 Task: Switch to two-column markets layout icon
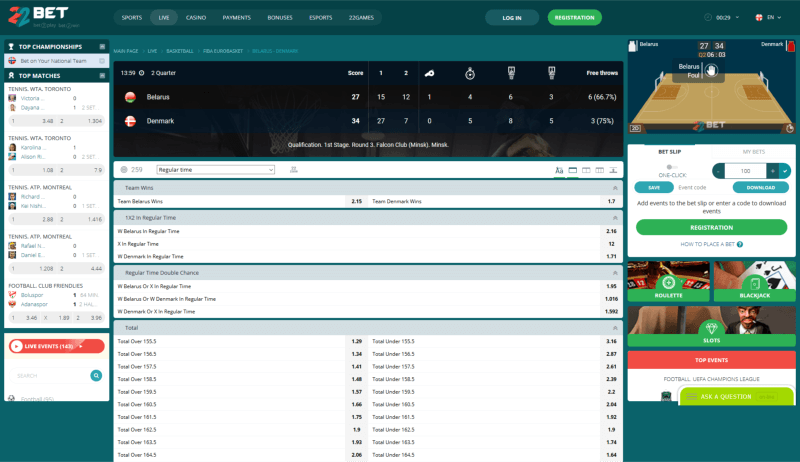point(586,170)
